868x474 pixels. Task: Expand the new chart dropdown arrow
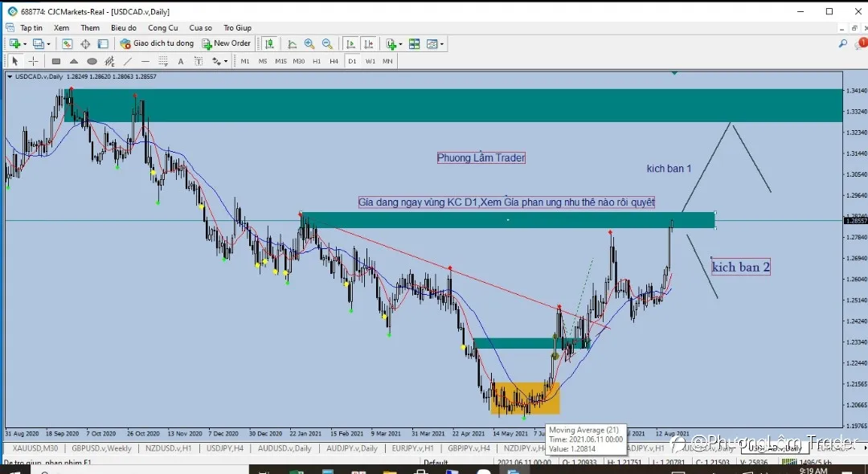pyautogui.click(x=25, y=43)
